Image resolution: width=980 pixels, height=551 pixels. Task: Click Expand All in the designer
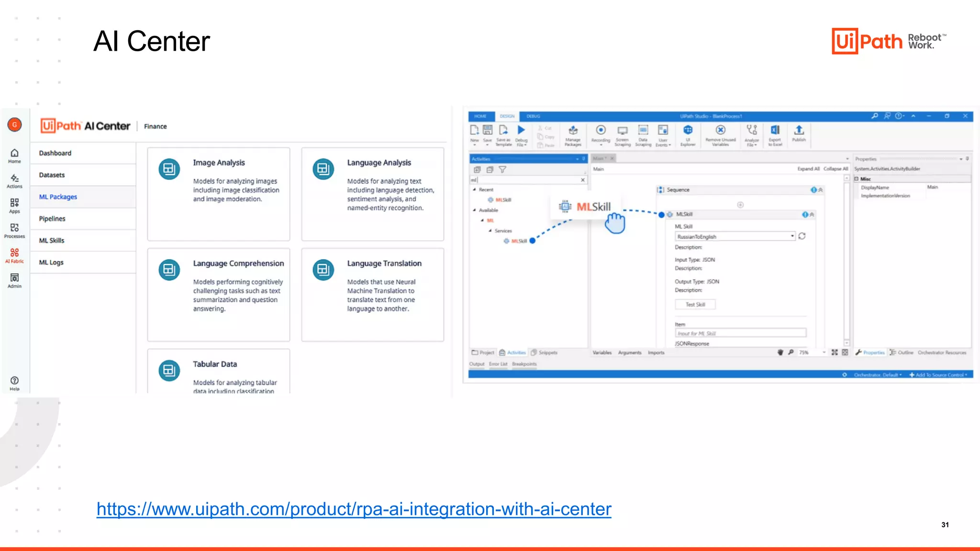(808, 169)
